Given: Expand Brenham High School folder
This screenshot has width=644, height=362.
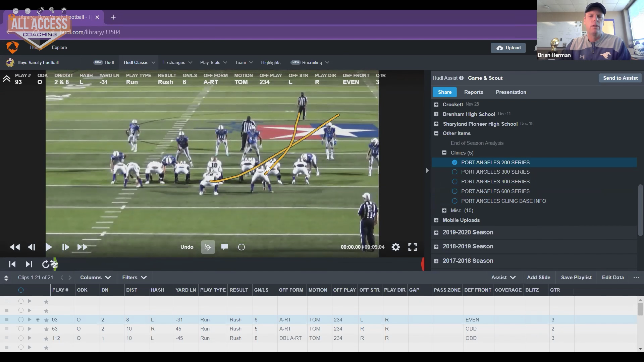Looking at the screenshot, I should [x=436, y=114].
